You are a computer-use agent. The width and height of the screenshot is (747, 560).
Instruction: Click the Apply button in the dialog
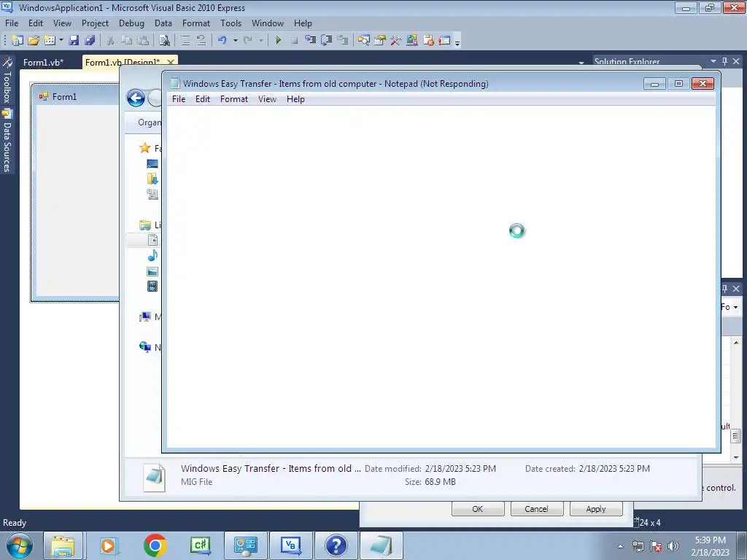596,508
